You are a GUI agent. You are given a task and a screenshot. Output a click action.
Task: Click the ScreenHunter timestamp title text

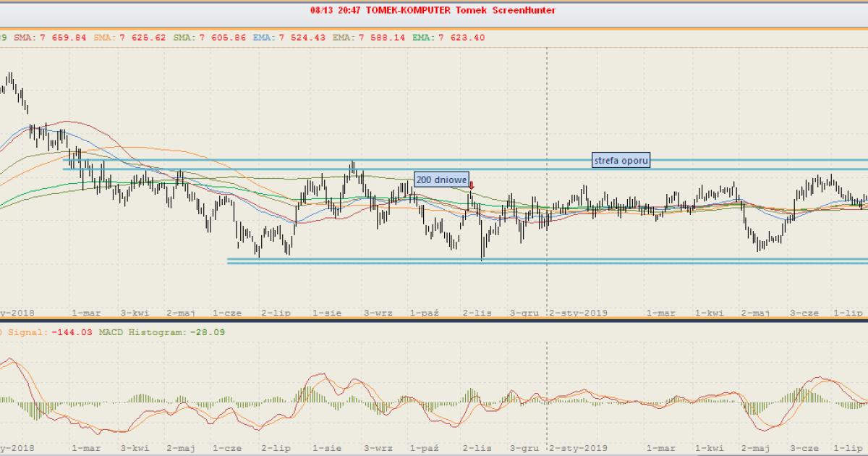[433, 10]
